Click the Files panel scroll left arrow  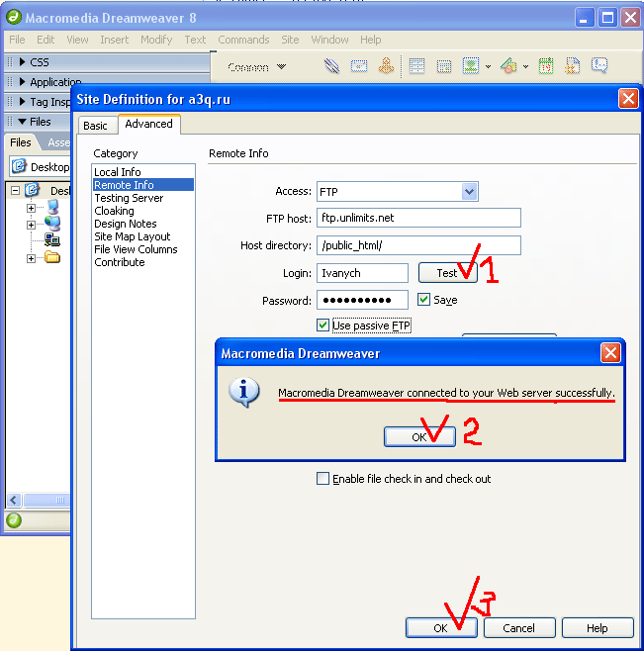point(14,500)
